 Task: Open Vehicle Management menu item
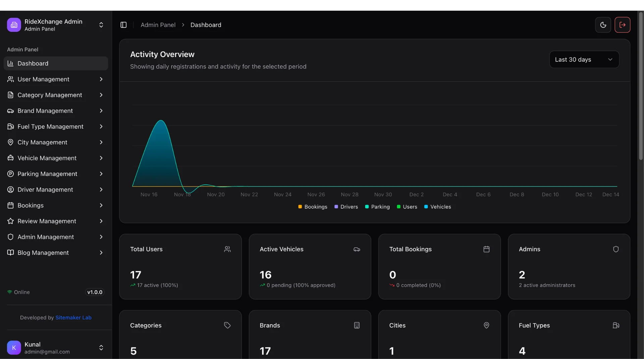click(x=56, y=158)
